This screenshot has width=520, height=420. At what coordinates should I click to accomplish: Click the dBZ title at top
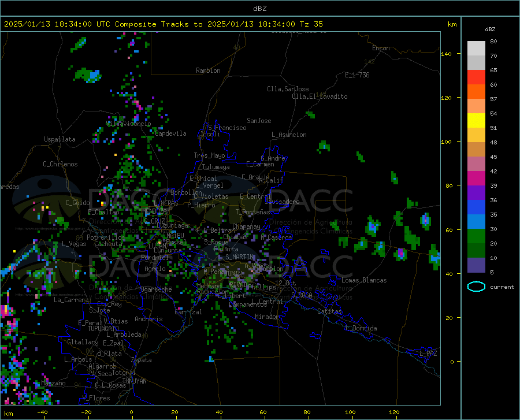coord(259,9)
